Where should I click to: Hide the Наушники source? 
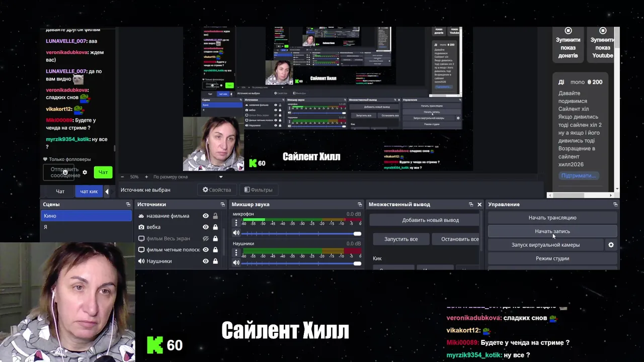pos(205,261)
